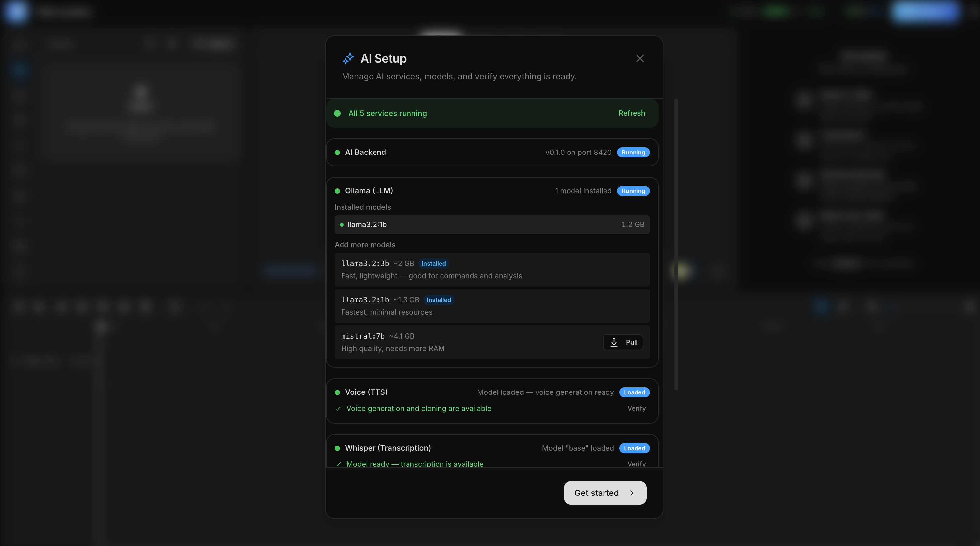Image resolution: width=980 pixels, height=546 pixels.
Task: Click the Installed badge on llama3.2:3b
Action: [433, 263]
